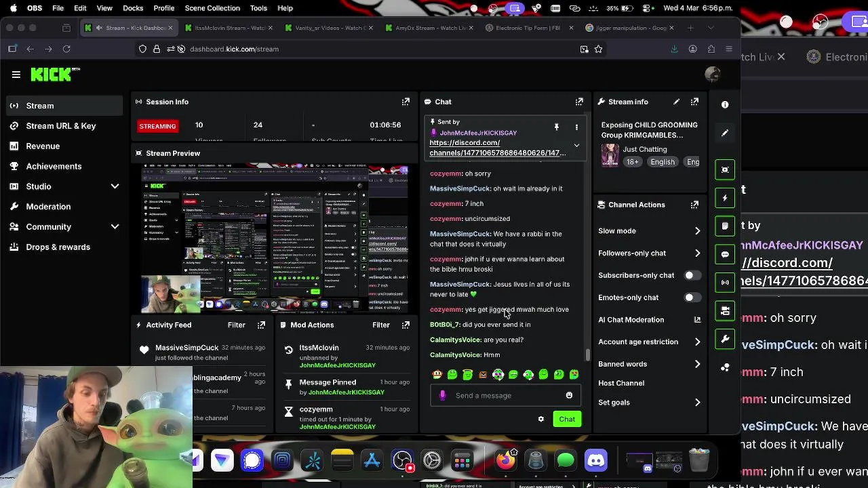
Task: Click the Kick logo
Action: 55,75
